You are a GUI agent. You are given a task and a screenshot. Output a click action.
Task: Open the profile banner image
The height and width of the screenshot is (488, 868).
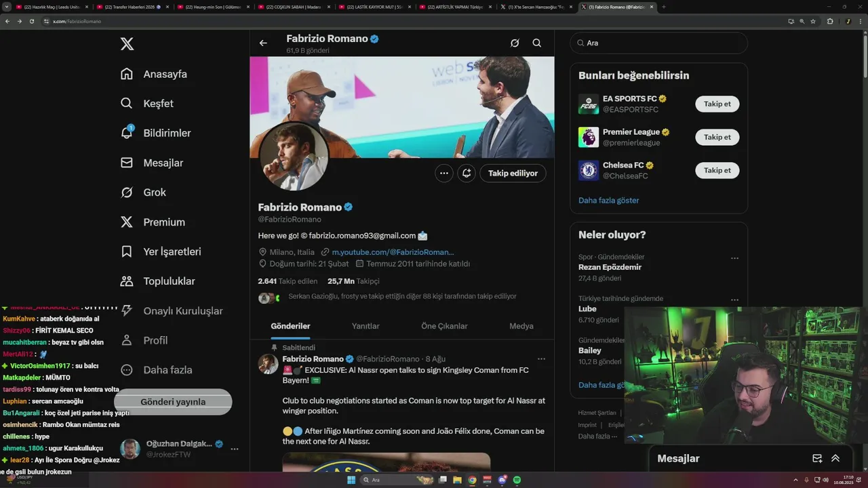tap(402, 107)
